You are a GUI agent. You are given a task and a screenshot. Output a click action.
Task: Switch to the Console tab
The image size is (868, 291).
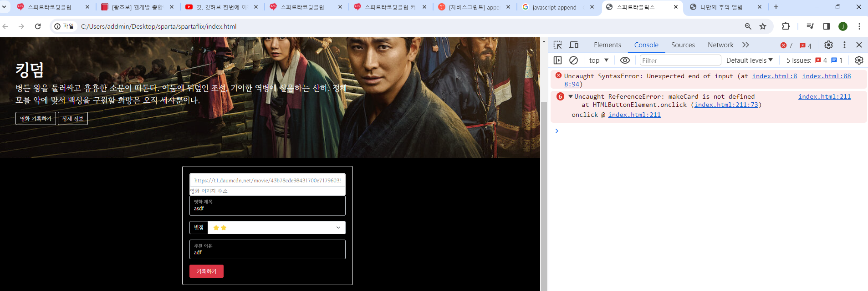point(646,45)
